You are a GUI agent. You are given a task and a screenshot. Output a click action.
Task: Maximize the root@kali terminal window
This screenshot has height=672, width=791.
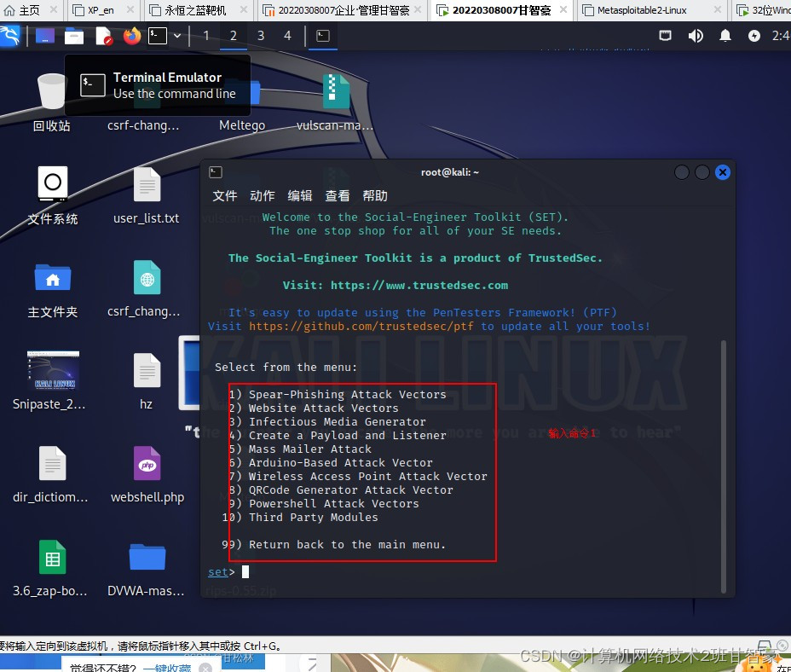[702, 172]
